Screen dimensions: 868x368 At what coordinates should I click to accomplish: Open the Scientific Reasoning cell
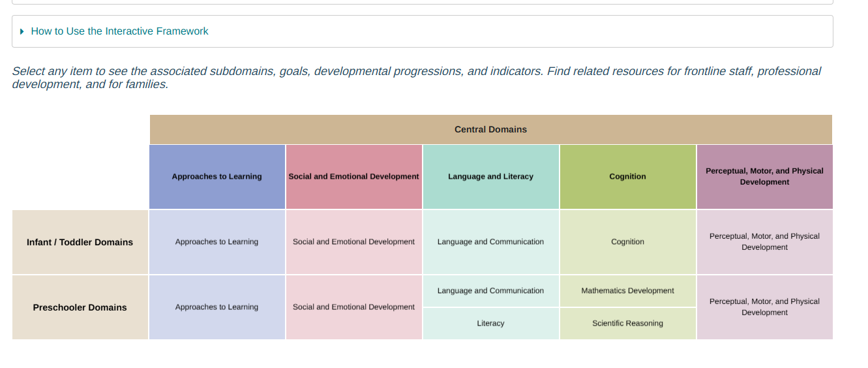click(627, 324)
